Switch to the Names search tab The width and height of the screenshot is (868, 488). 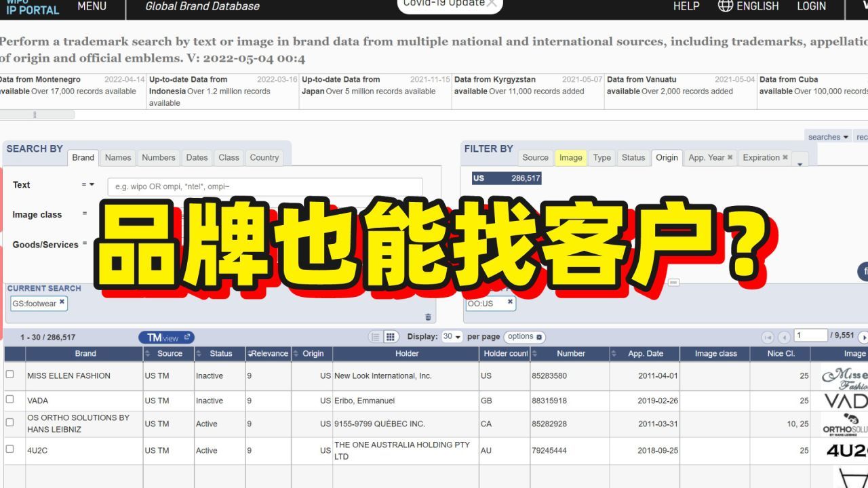pos(118,157)
